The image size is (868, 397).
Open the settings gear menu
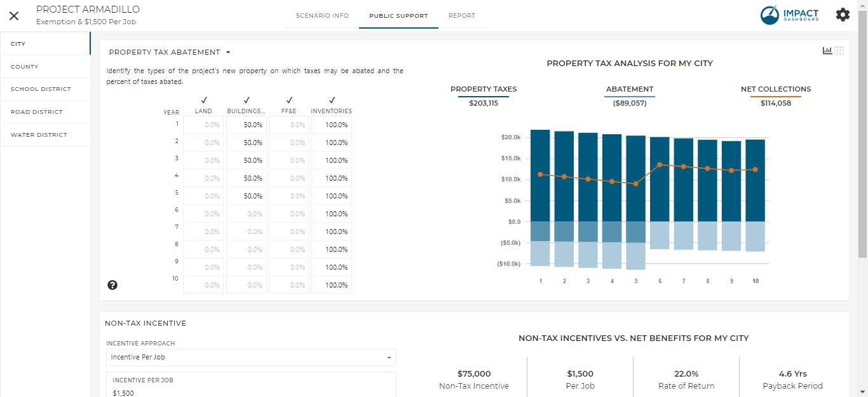click(843, 14)
